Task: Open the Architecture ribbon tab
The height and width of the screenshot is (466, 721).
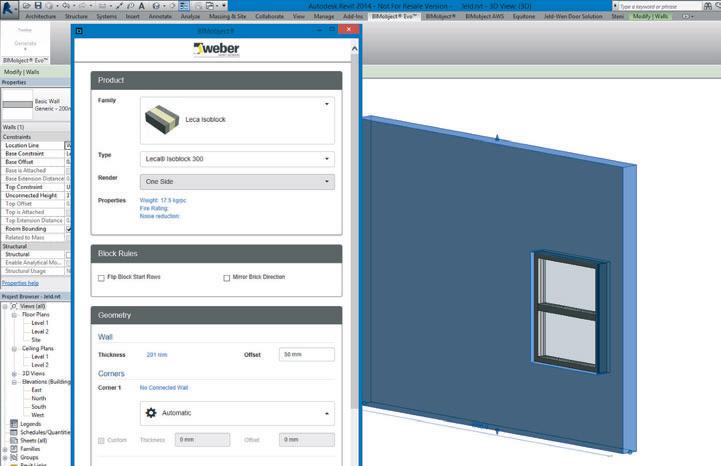Action: point(40,16)
